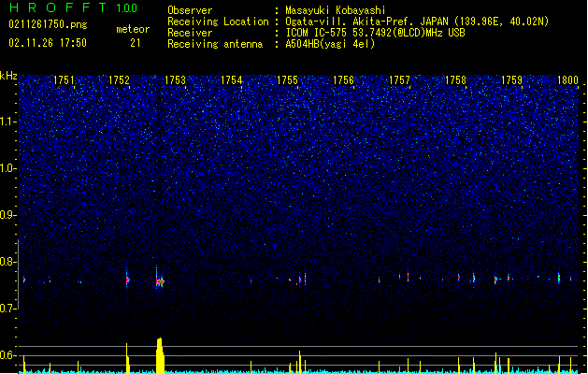Select the 1755 time label
The height and width of the screenshot is (374, 588).
click(287, 80)
